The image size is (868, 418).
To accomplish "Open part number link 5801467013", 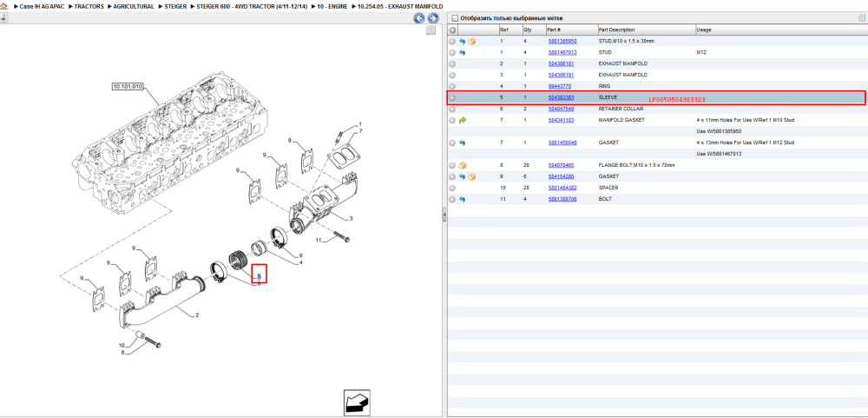I will coord(562,53).
